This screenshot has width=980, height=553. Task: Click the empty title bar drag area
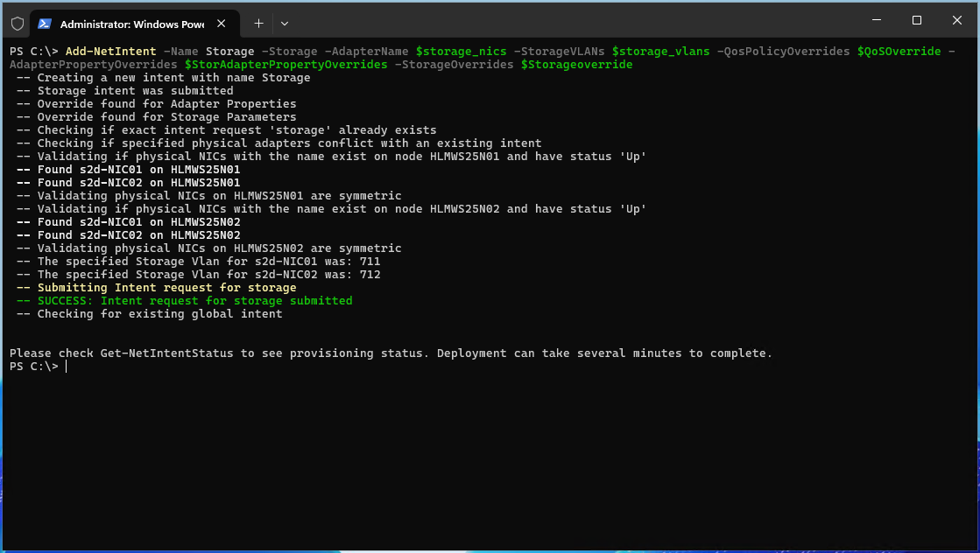(x=569, y=21)
